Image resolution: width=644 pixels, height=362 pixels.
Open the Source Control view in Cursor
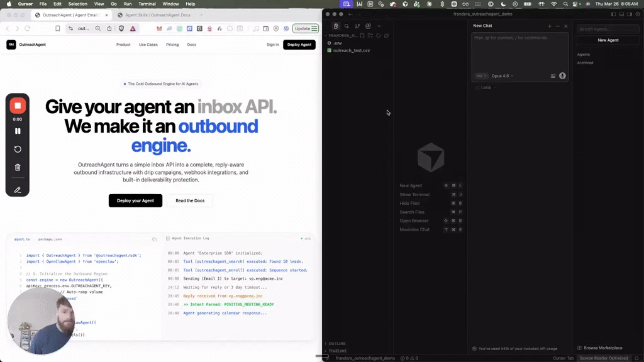pyautogui.click(x=357, y=26)
